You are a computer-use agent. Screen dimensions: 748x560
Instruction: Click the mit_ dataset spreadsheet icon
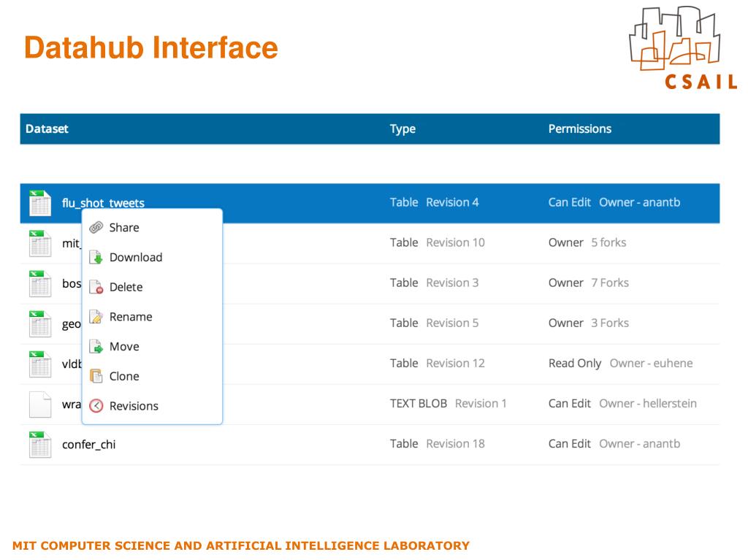(40, 243)
